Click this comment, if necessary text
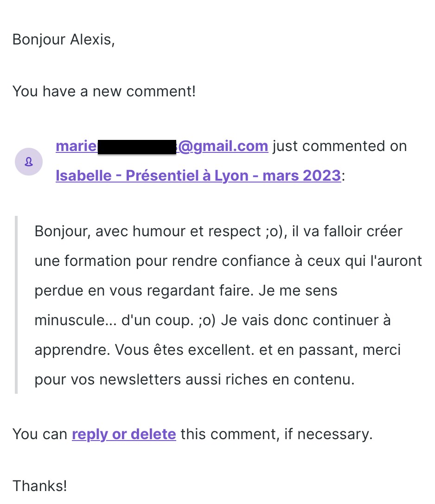Viewport: 435px width, 504px height. [x=276, y=434]
